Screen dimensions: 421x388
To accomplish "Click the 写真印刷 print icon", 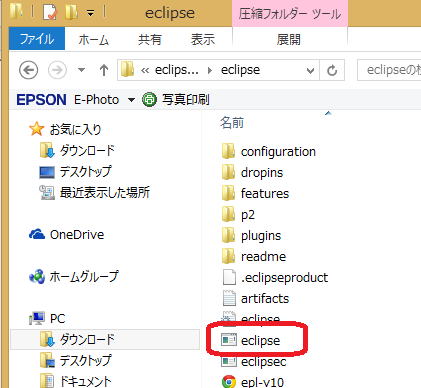I will (x=149, y=100).
